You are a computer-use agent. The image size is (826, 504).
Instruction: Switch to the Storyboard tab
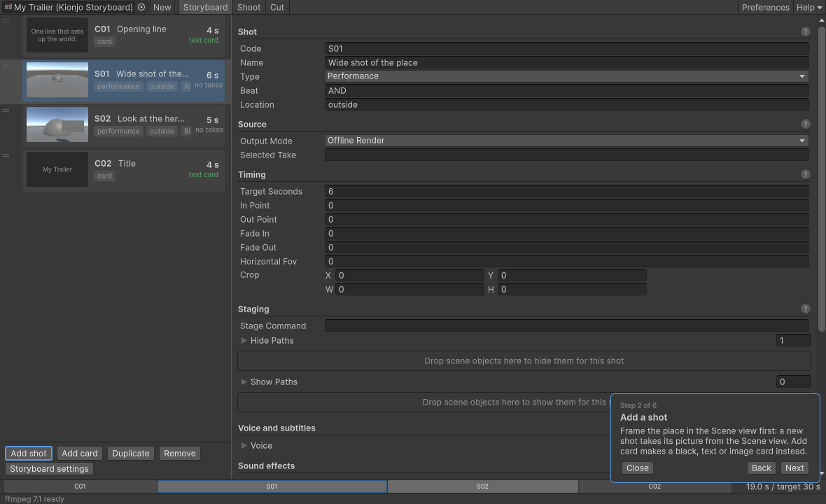[x=205, y=8]
